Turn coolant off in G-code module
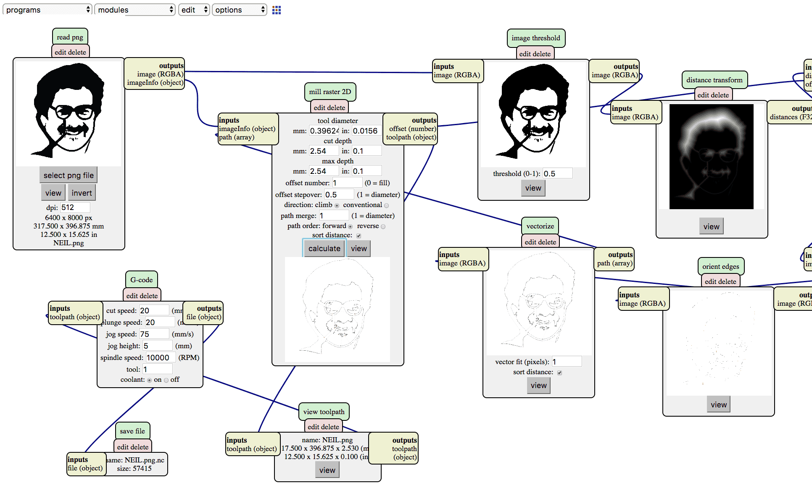 pyautogui.click(x=166, y=380)
